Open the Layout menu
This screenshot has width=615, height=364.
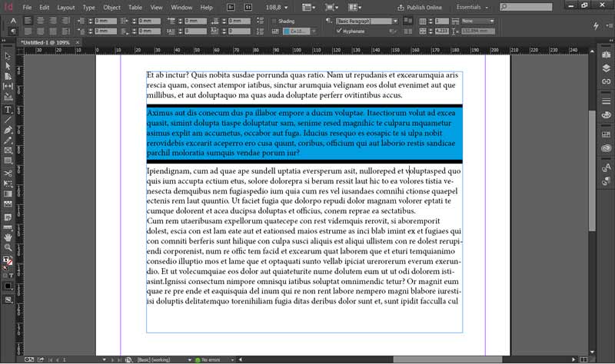pos(66,7)
